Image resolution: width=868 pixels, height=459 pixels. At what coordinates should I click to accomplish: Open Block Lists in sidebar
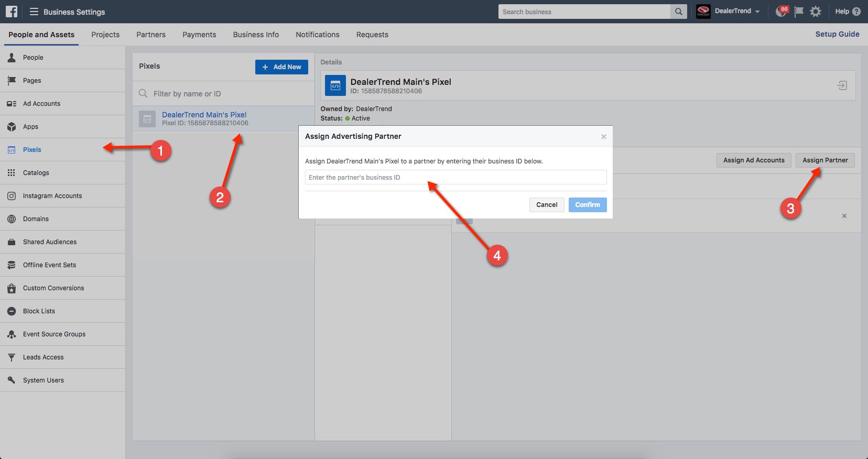pyautogui.click(x=62, y=311)
